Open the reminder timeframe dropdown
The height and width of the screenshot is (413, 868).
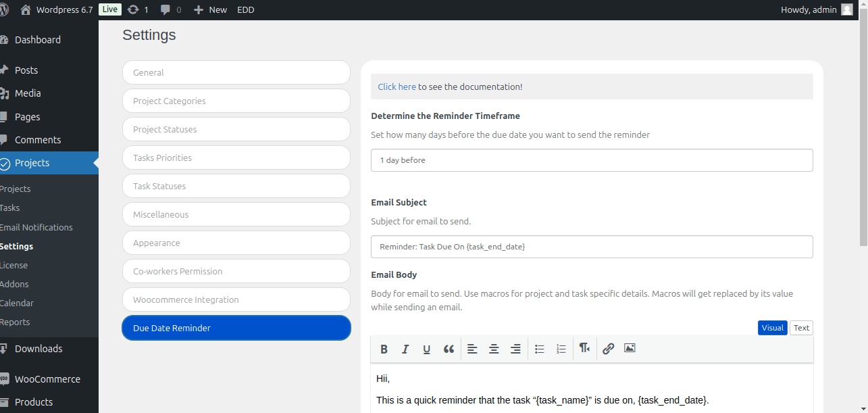coord(592,160)
